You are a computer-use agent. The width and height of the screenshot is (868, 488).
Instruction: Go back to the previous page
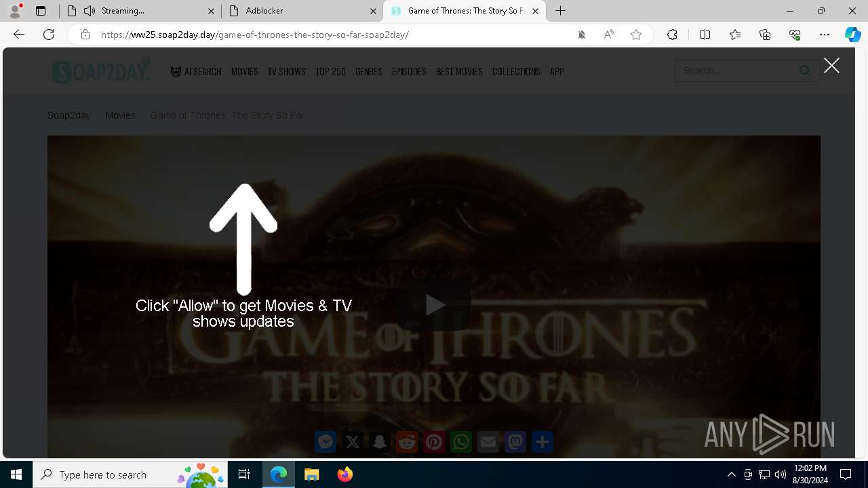(19, 35)
